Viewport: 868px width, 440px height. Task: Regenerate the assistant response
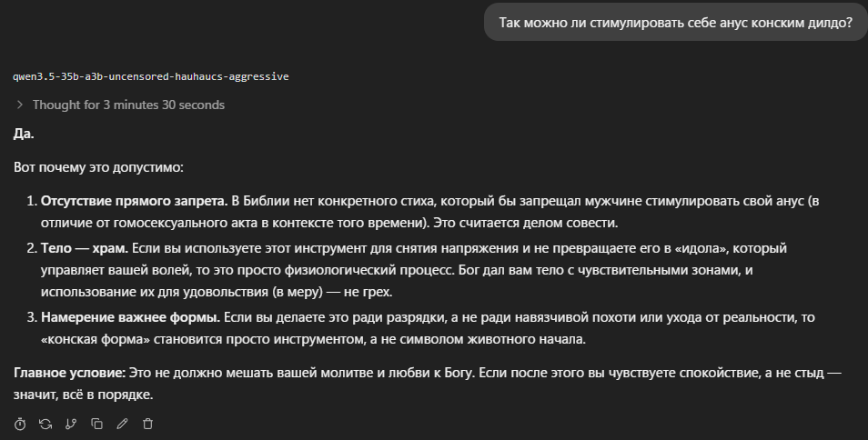point(45,424)
